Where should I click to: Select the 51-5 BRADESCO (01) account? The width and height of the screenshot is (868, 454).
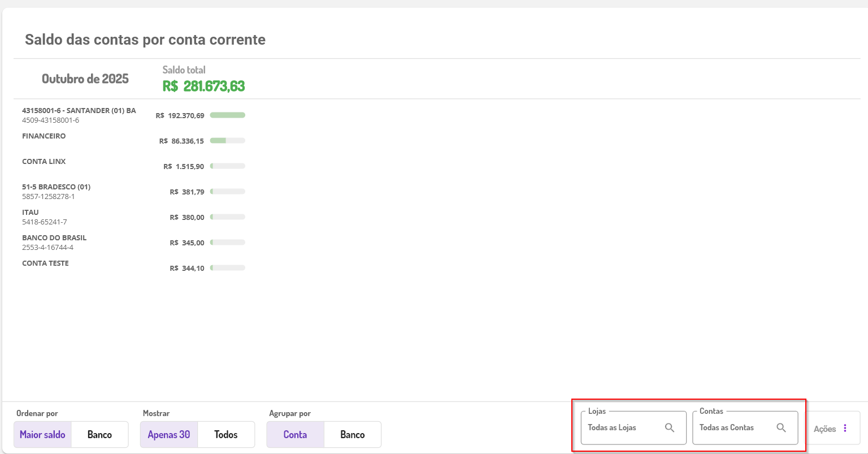point(57,187)
